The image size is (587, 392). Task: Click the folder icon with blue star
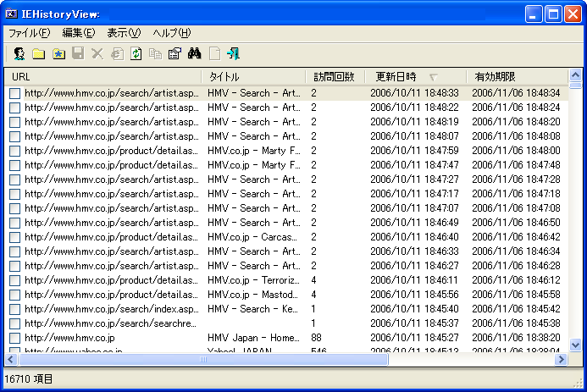coord(58,54)
